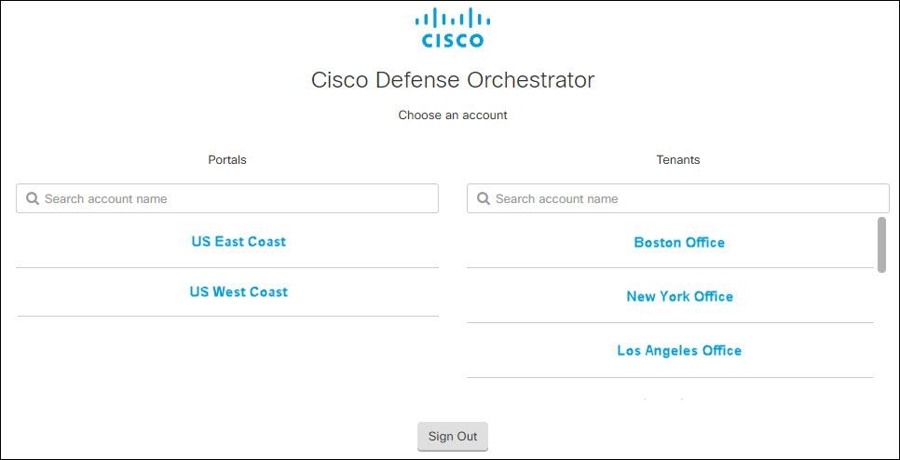Click the Tenants scrollbar track below the thumb
Image resolution: width=900 pixels, height=460 pixels.
[x=881, y=330]
